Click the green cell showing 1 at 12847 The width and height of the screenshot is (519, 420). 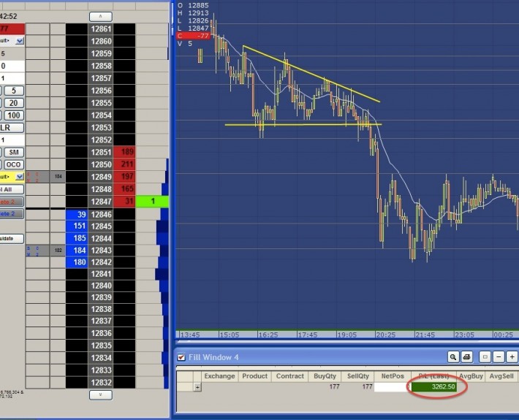153,202
